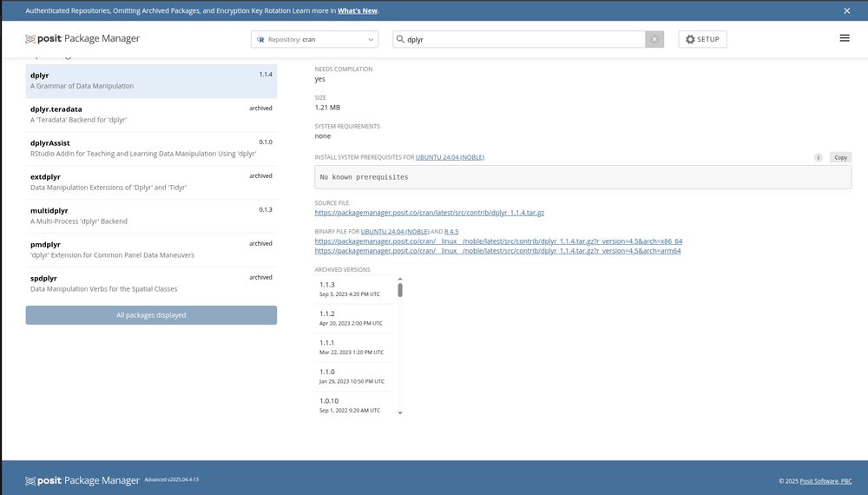Select the extdplyr package result

[151, 182]
